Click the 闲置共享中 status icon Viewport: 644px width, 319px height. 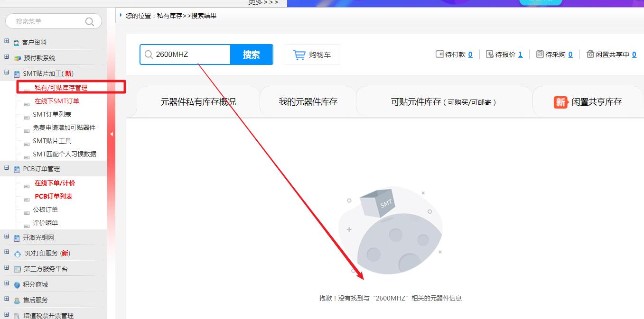(590, 55)
